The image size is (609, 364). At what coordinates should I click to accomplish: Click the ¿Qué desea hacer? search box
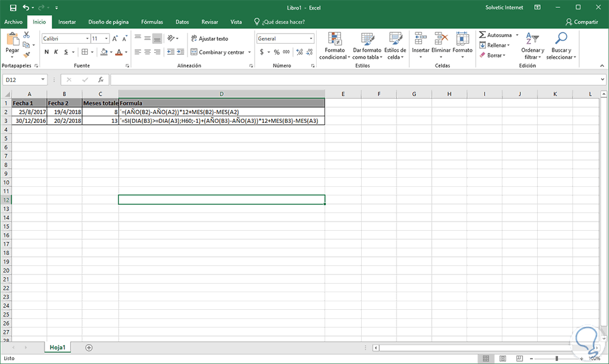click(280, 22)
